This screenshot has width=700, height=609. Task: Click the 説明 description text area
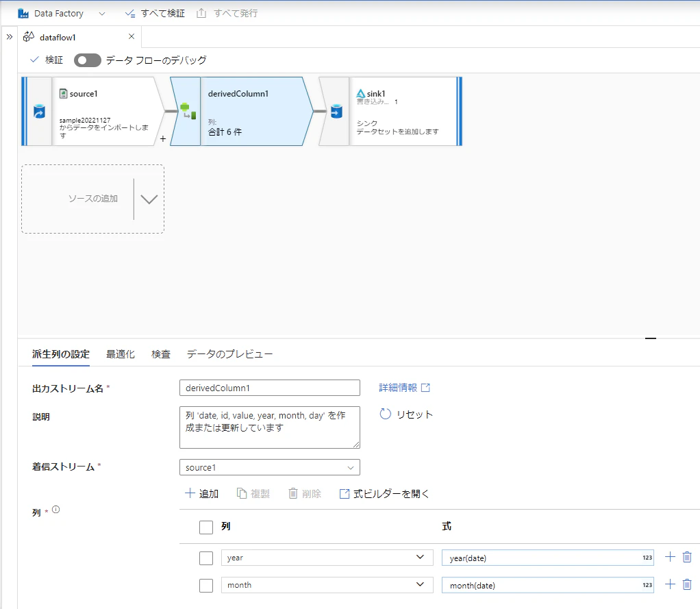(270, 427)
